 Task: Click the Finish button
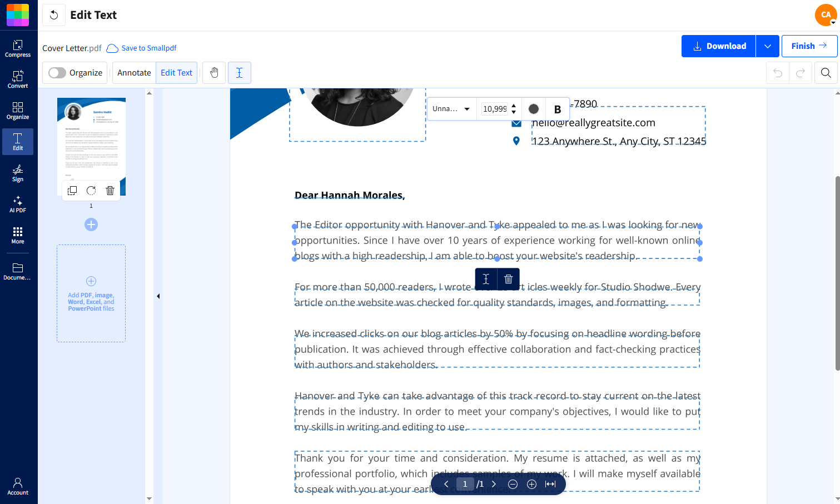pyautogui.click(x=809, y=46)
